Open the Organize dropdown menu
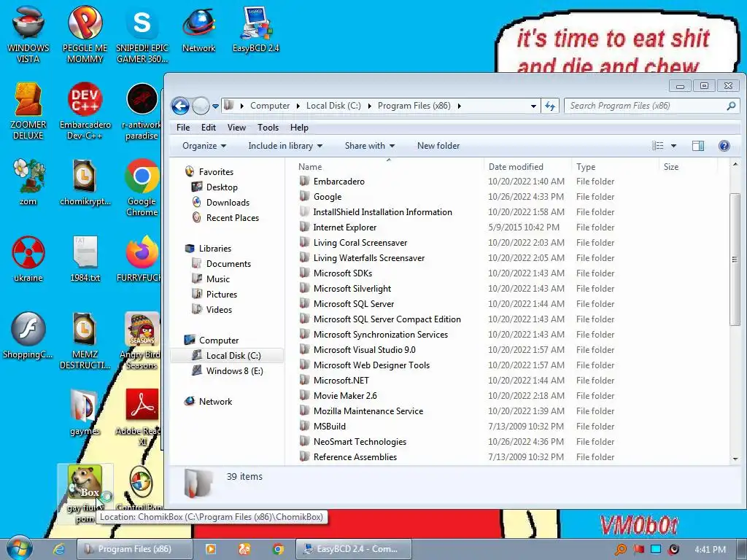Screen dimensions: 747x560 pyautogui.click(x=204, y=146)
